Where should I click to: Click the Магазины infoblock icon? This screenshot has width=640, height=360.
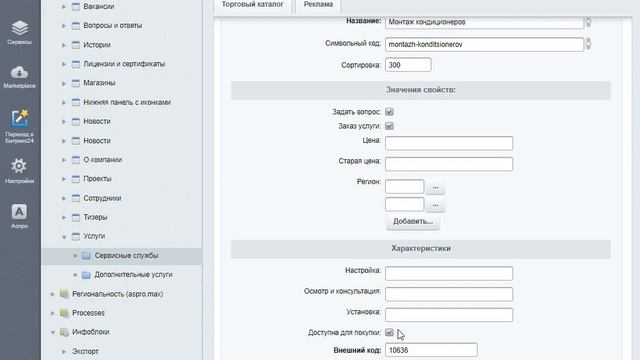[76, 83]
